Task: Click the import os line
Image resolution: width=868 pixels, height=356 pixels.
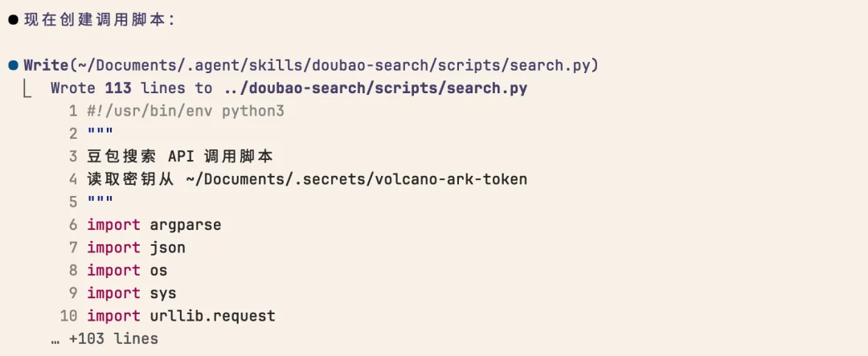Action: 127,271
